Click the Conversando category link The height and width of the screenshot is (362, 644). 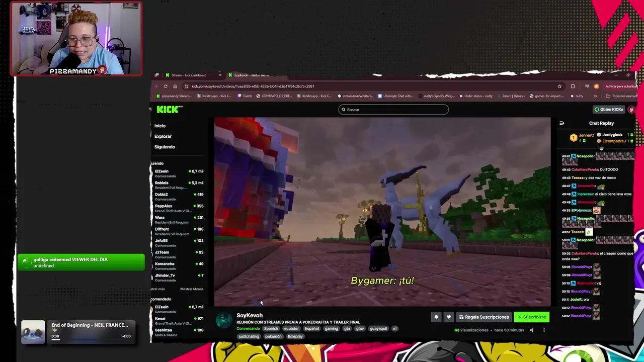[x=248, y=329]
